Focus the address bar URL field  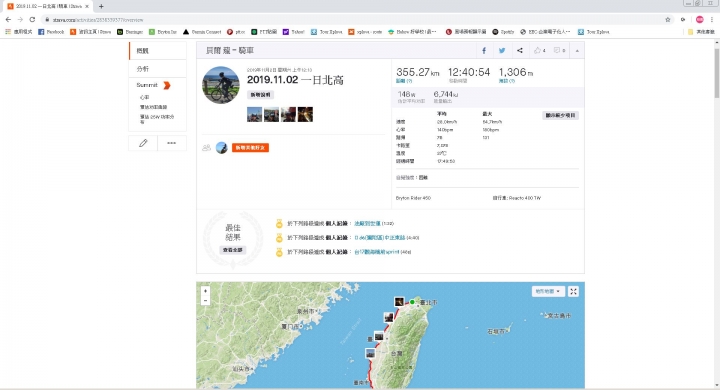click(354, 20)
